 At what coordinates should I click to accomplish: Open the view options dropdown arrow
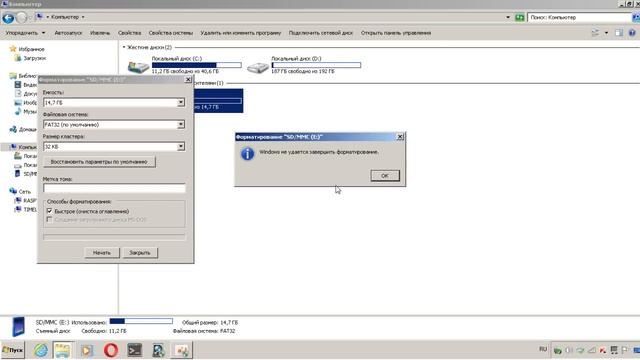point(606,33)
